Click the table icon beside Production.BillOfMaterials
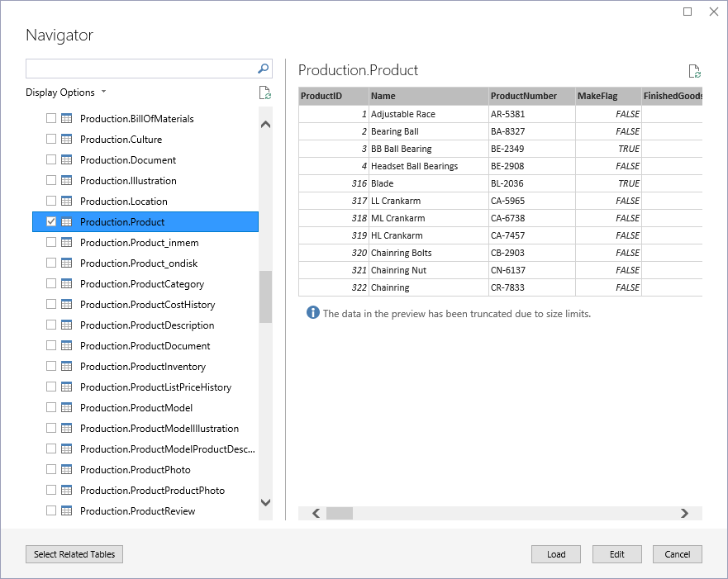Screen dimensions: 728x579 point(64,118)
